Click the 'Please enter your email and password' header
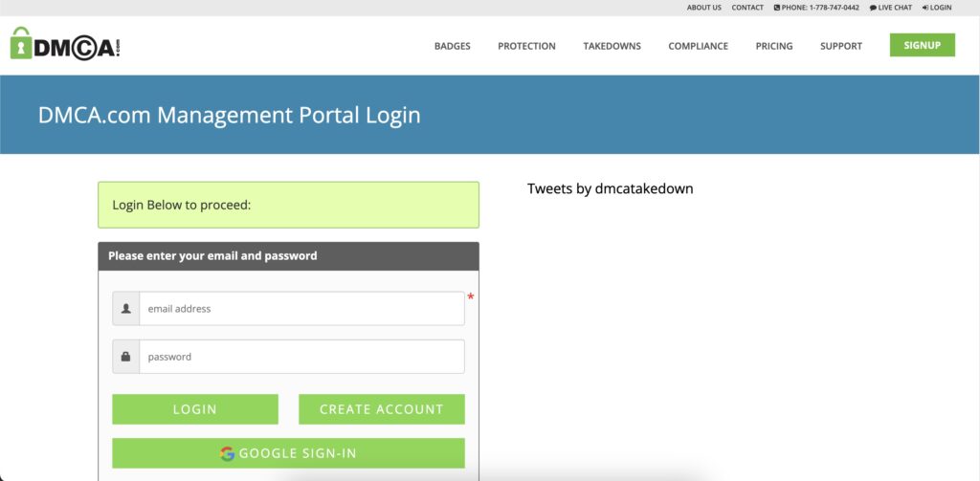The height and width of the screenshot is (481, 980). tap(289, 256)
